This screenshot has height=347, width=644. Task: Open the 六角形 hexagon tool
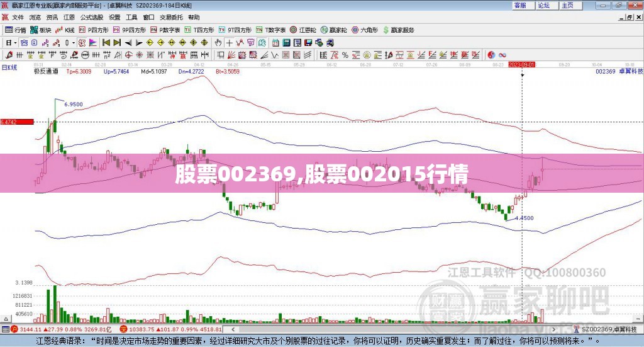(x=365, y=30)
